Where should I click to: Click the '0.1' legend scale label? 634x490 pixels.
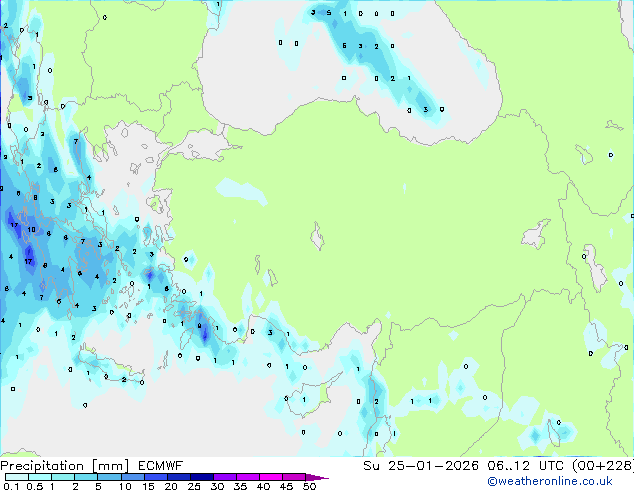(x=11, y=486)
